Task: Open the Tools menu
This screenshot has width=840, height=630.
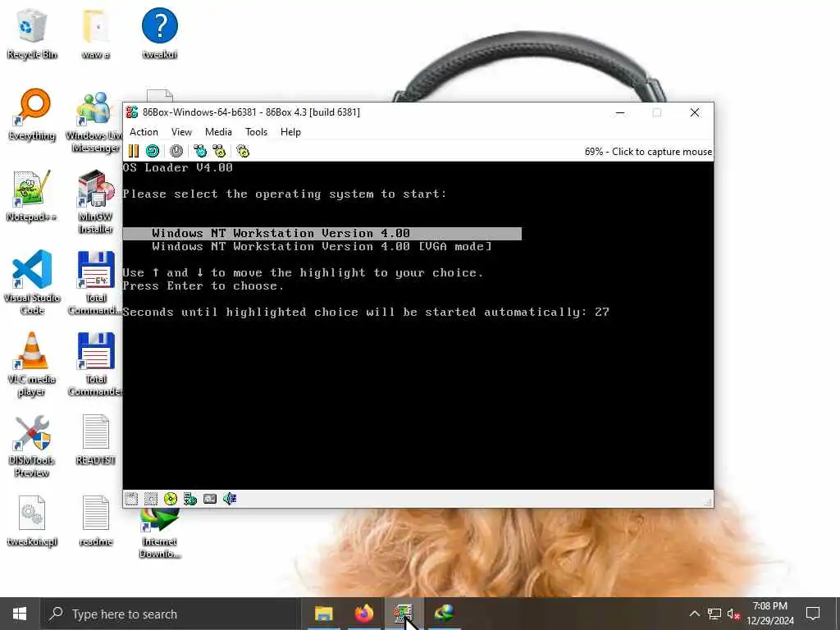Action: [x=256, y=132]
